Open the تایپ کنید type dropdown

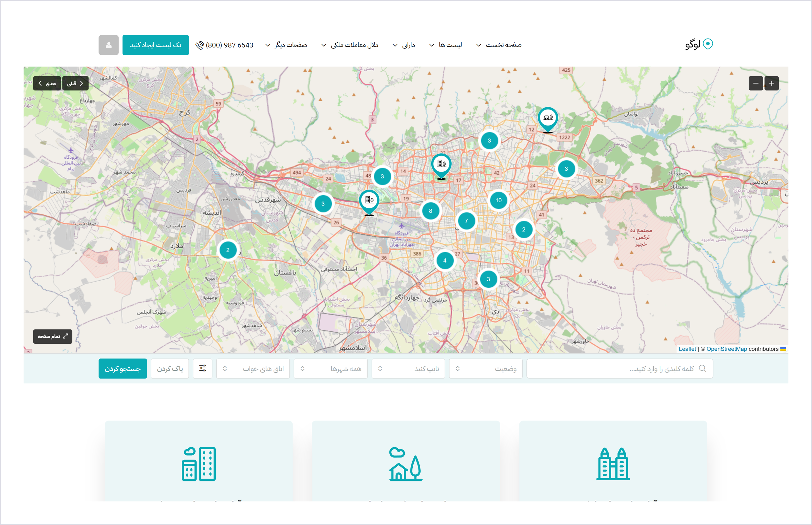tap(408, 369)
